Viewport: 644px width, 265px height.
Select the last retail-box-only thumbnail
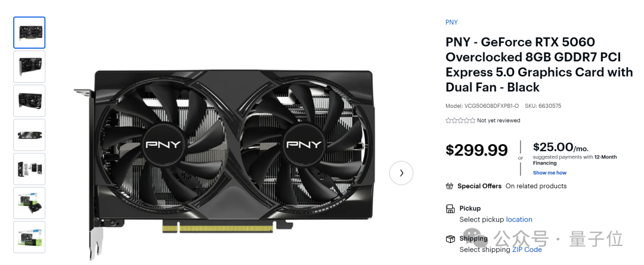(x=29, y=236)
